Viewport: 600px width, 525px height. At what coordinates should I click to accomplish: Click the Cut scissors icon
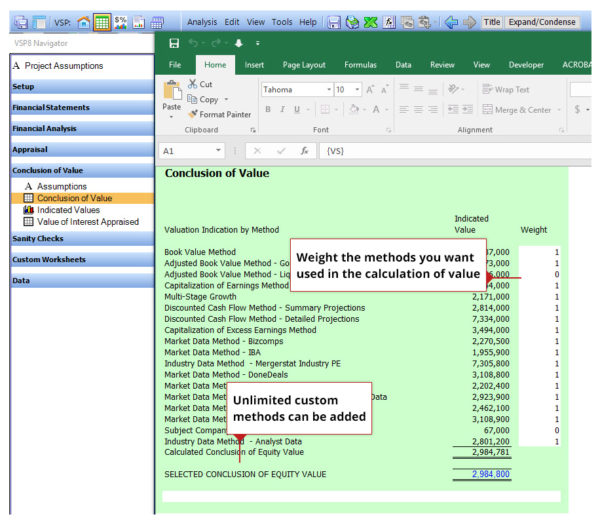coord(193,85)
